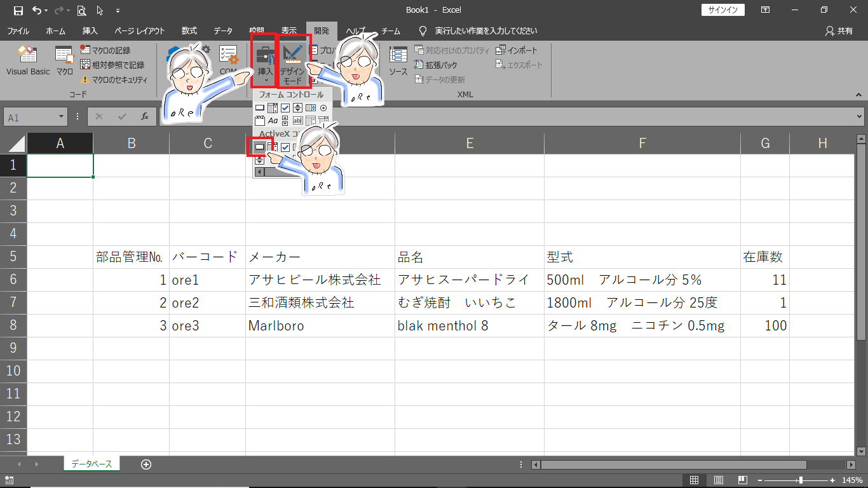Screen dimensions: 868x488
Task: Undo the last action
Action: [37, 10]
